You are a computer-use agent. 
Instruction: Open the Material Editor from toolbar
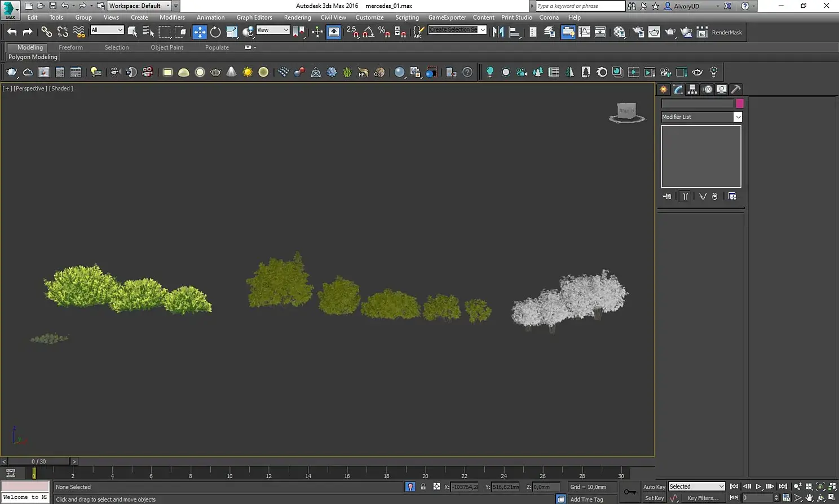619,32
